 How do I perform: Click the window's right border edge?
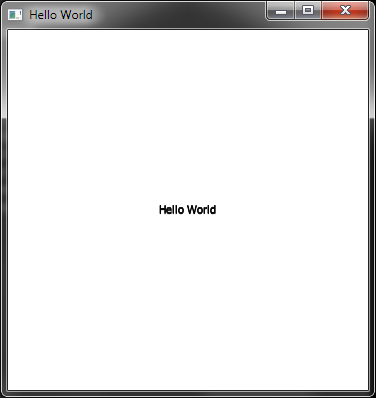coord(373,210)
